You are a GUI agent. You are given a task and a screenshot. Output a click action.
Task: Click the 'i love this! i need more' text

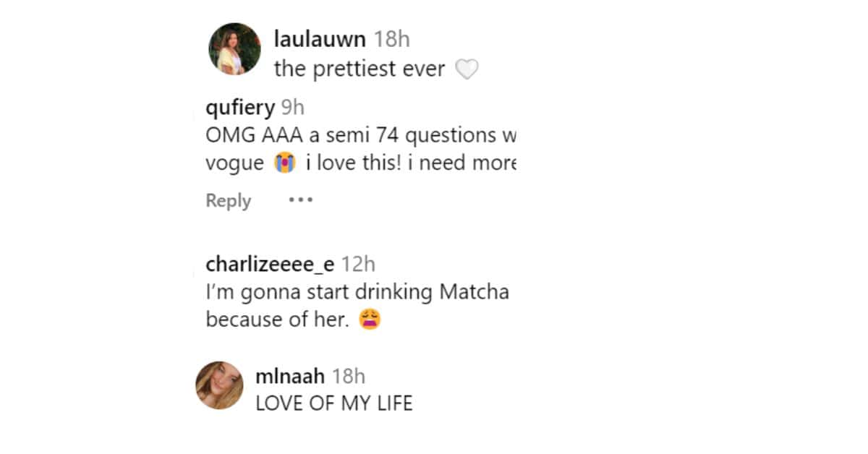click(409, 163)
